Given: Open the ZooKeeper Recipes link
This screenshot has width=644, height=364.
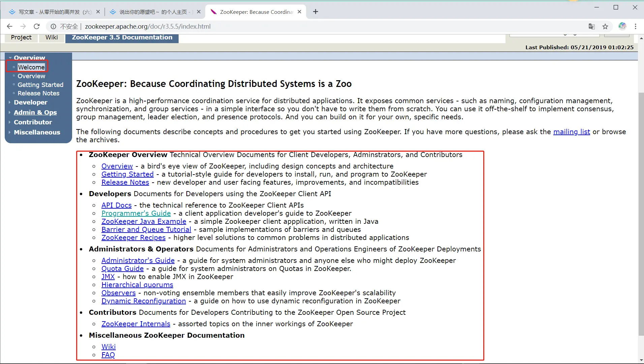Looking at the screenshot, I should click(133, 238).
